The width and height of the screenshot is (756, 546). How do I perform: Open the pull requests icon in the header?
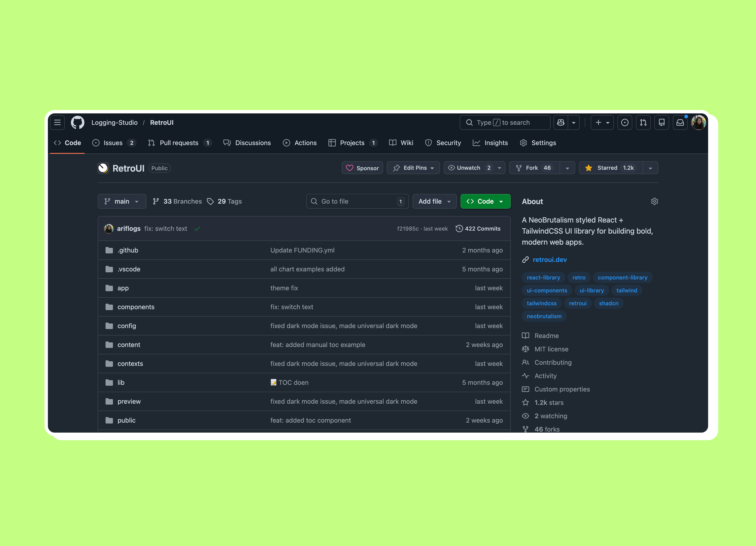click(x=643, y=122)
